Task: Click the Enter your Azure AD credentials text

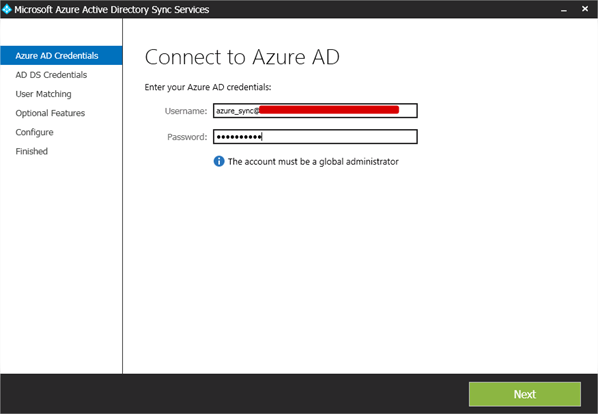Action: [208, 87]
